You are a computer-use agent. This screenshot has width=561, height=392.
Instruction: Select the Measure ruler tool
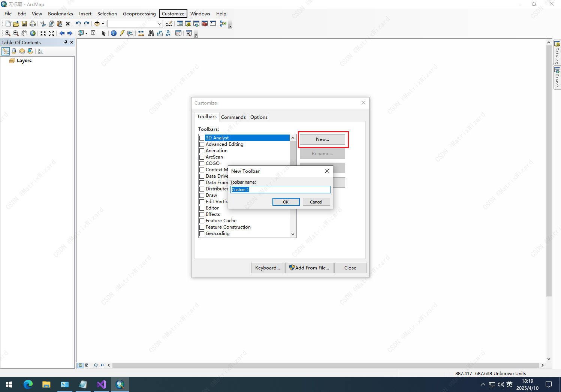tap(141, 33)
